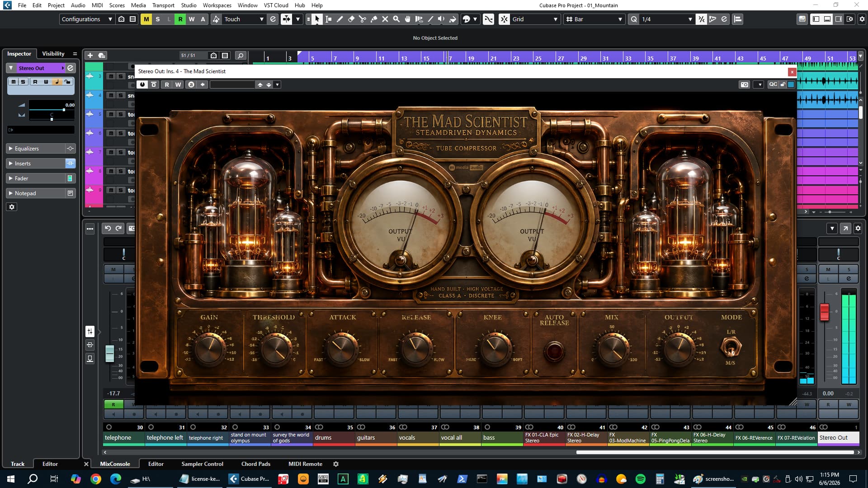
Task: Edit channel settings e in Inspector
Action: (71, 68)
